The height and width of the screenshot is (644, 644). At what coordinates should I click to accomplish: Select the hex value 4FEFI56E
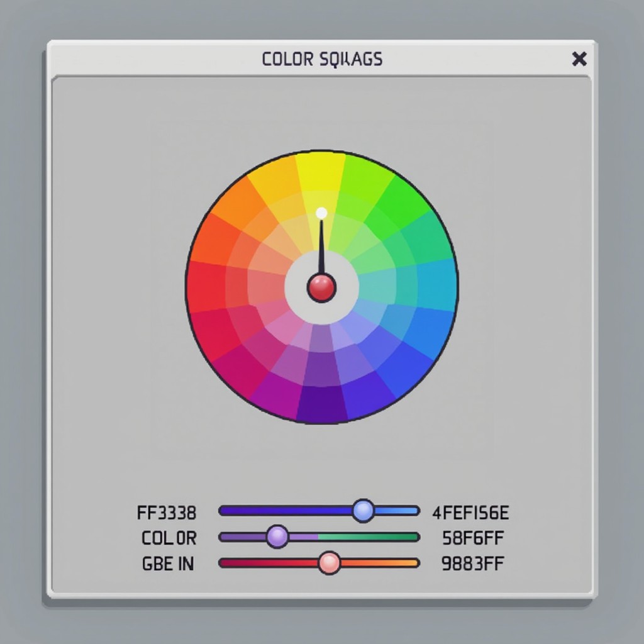[470, 513]
